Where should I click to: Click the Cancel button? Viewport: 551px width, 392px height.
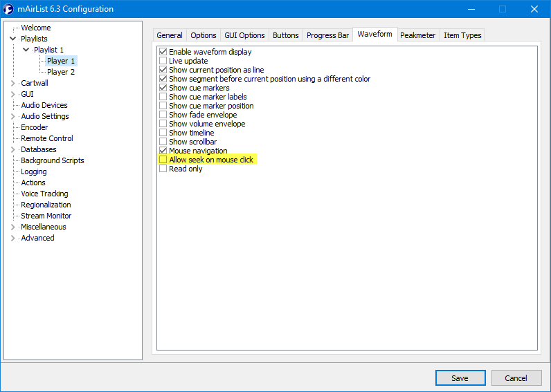tap(516, 378)
